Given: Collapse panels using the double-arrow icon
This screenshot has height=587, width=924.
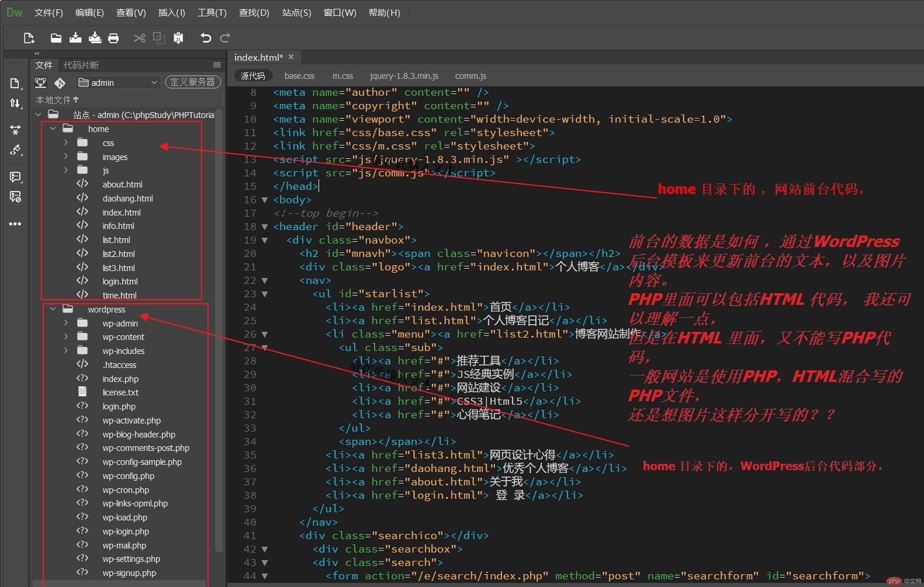Looking at the screenshot, I should click(36, 53).
